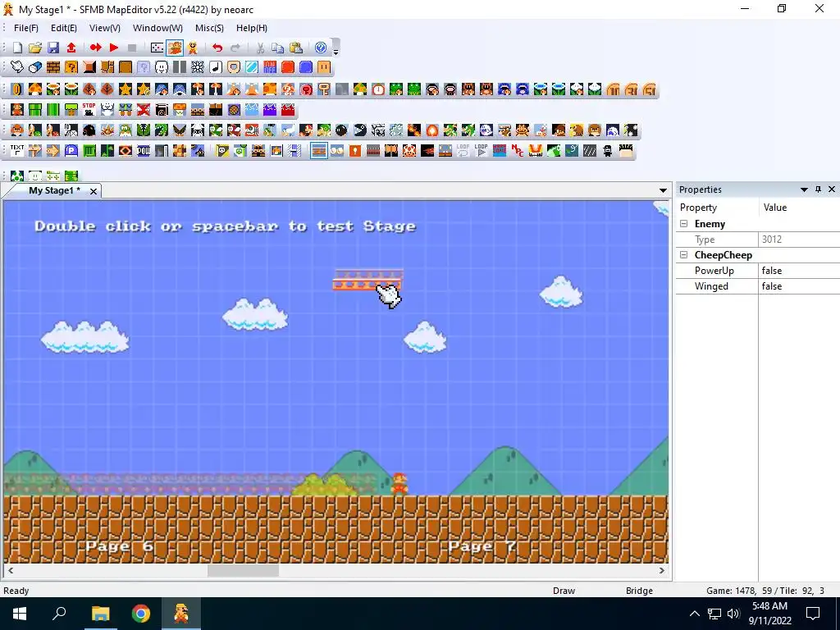
Task: Open the Window(W) menu
Action: click(157, 28)
